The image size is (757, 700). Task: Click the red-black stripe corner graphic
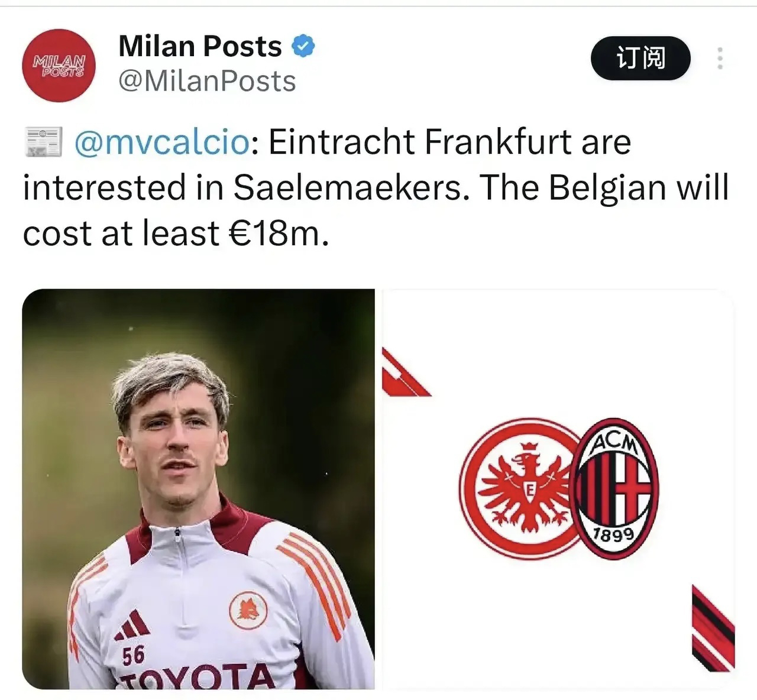[x=713, y=628]
